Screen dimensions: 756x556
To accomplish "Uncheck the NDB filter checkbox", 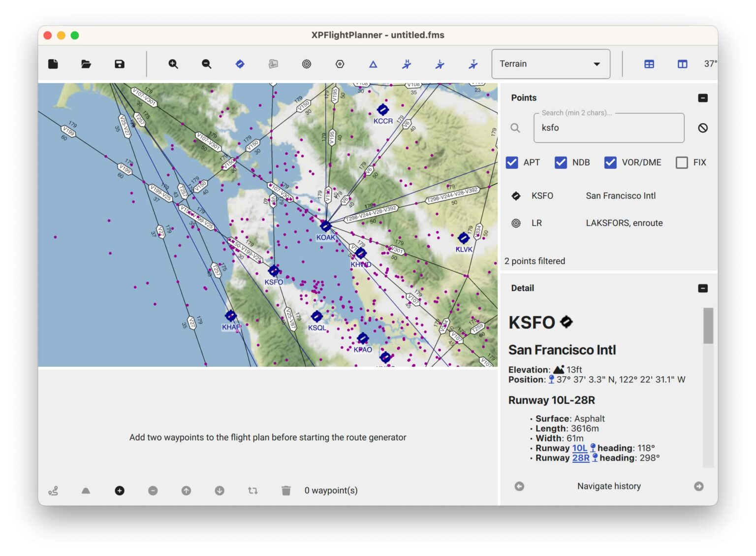I will pos(561,163).
